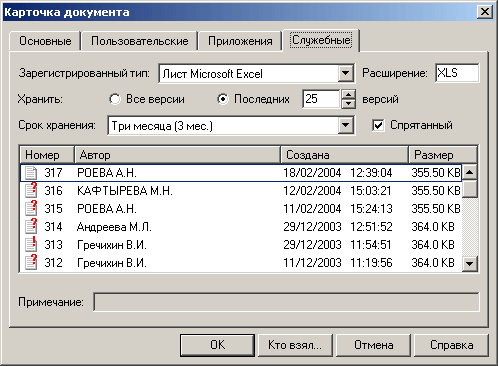Sort by the 'Номер' column header
Screen dimensions: 498x366
[47, 155]
